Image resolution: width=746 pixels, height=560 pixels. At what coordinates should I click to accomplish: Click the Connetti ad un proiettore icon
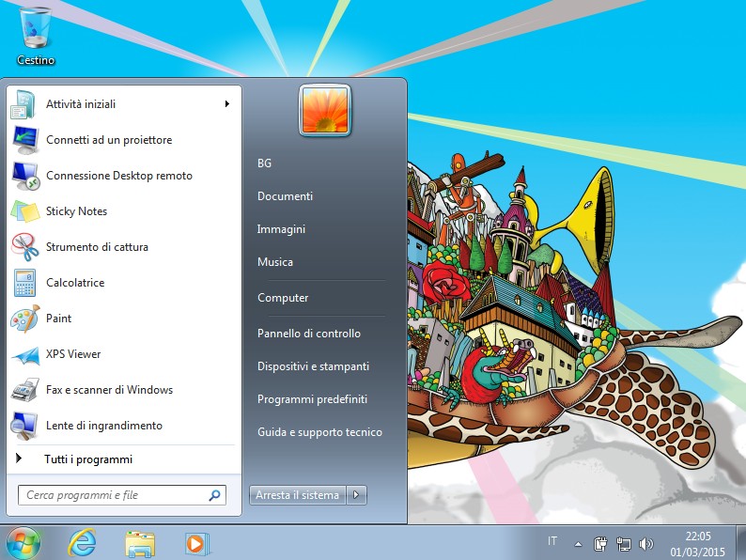[x=24, y=140]
